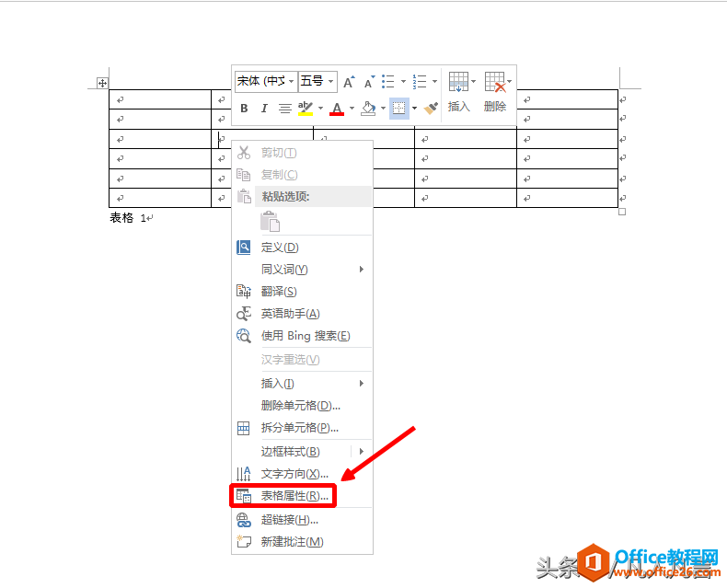Choose 超链接(H)... entry
Image resolution: width=727 pixels, height=588 pixels.
pyautogui.click(x=302, y=520)
